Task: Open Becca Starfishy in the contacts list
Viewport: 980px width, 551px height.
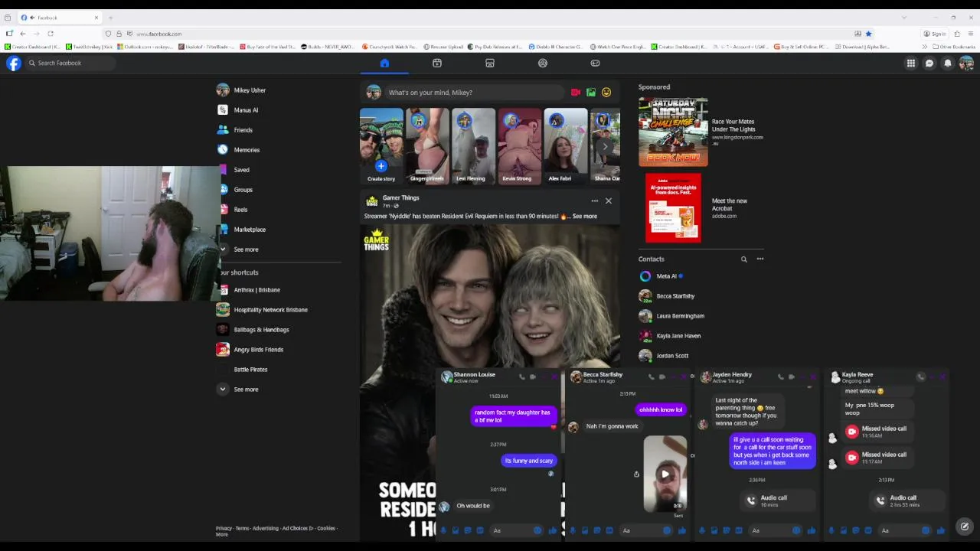Action: click(x=675, y=296)
